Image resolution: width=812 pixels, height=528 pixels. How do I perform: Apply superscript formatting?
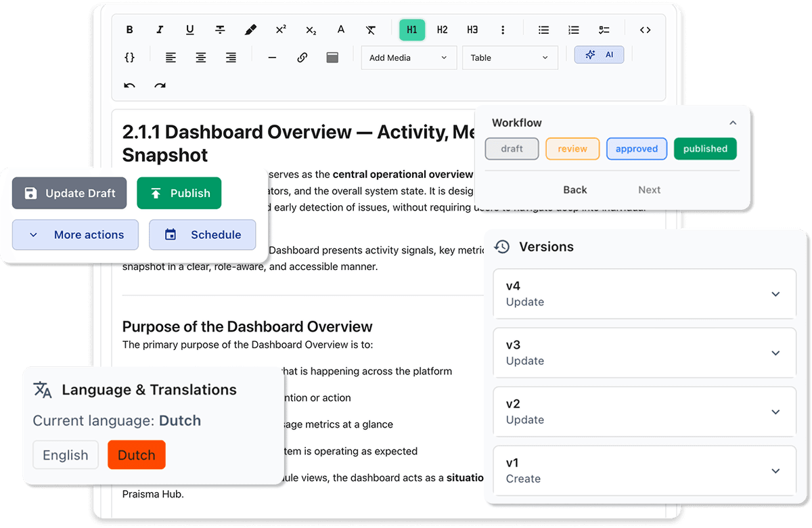pyautogui.click(x=281, y=30)
